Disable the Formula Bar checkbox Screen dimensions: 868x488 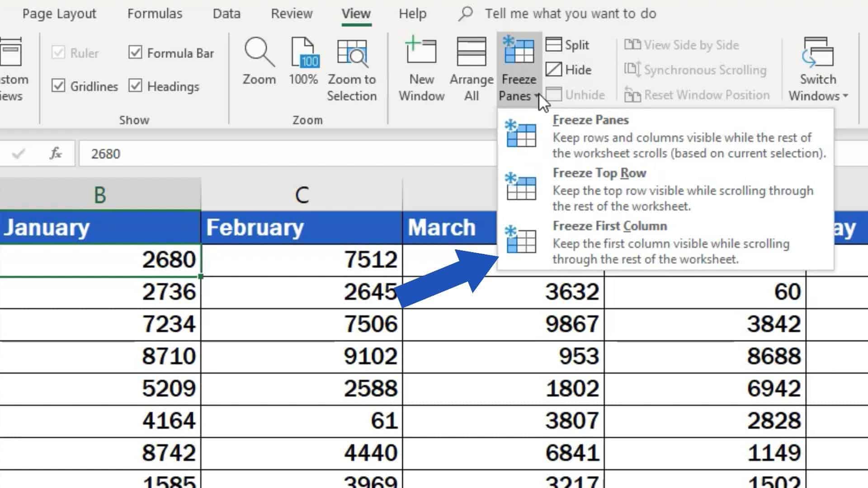[x=136, y=52]
